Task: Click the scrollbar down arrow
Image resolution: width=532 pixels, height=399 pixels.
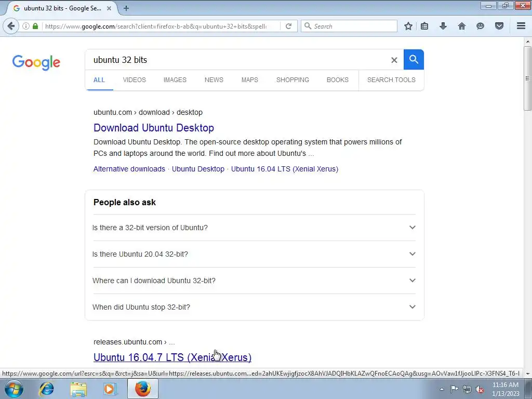Action: click(x=527, y=374)
